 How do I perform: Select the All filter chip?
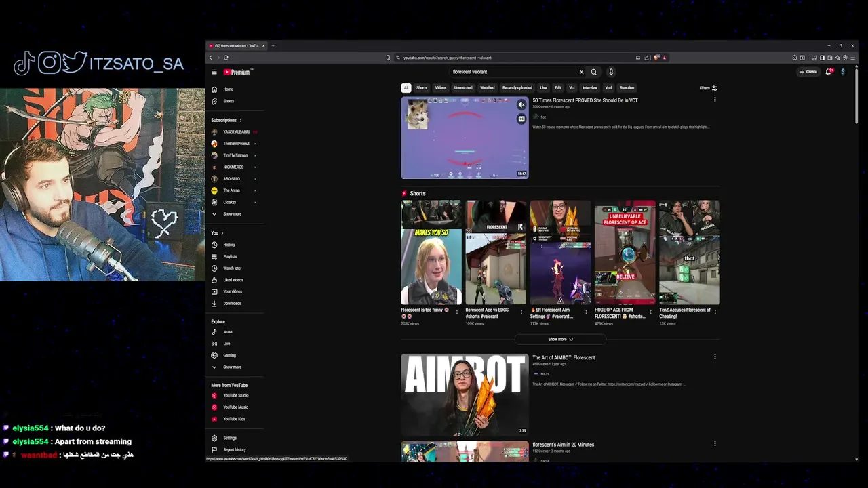tap(406, 88)
